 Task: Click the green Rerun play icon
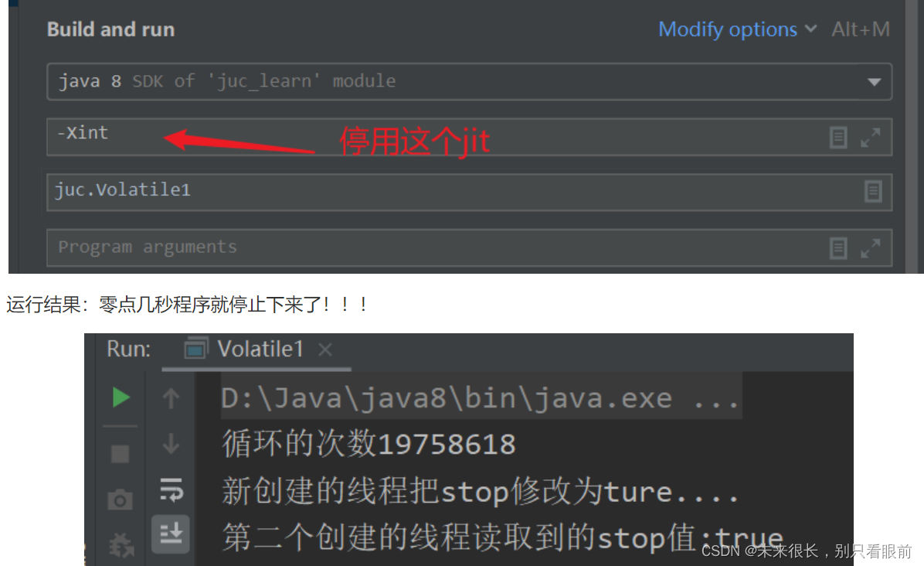tap(121, 397)
